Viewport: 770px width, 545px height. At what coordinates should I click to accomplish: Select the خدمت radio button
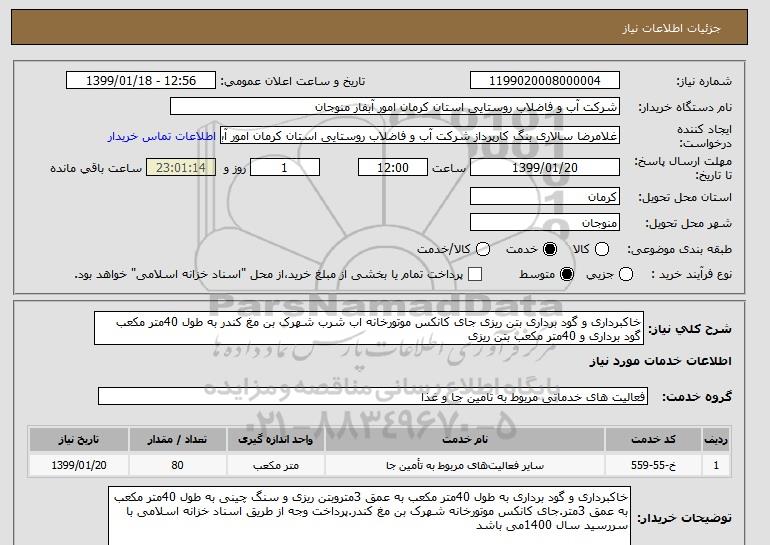pos(550,249)
